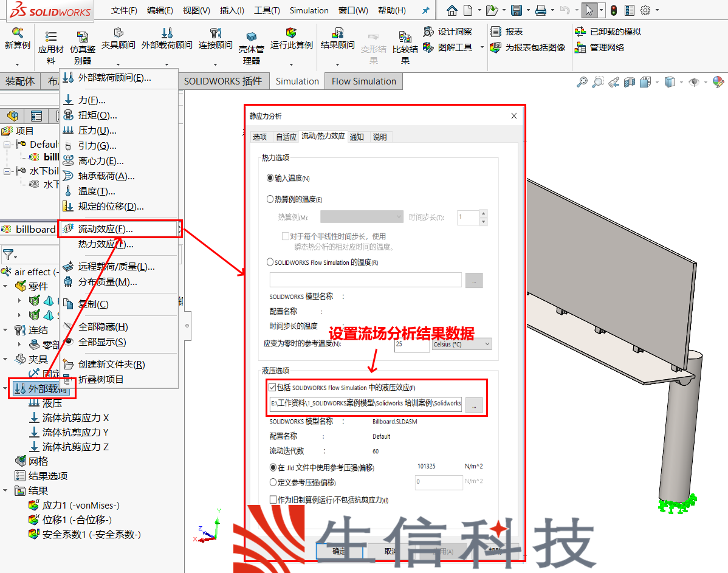This screenshot has height=573, width=728.
Task: Select 应力1 (-vonMises-) result item
Action: pos(74,505)
